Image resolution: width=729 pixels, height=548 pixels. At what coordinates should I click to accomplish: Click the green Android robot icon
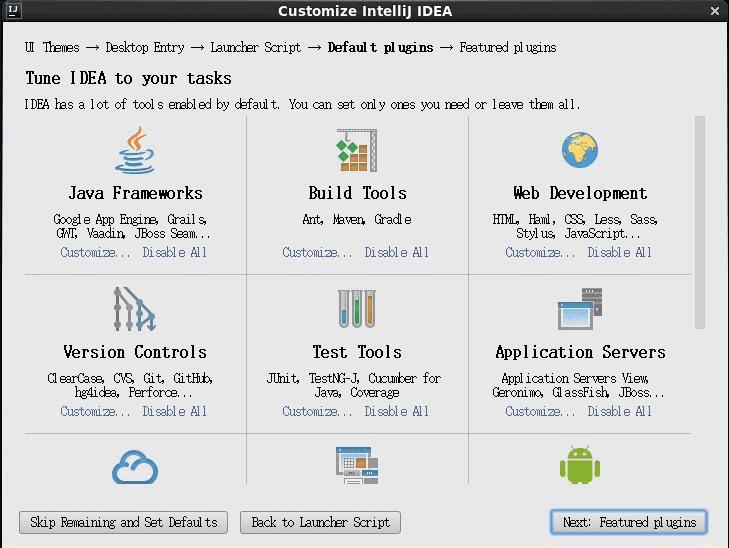click(580, 466)
